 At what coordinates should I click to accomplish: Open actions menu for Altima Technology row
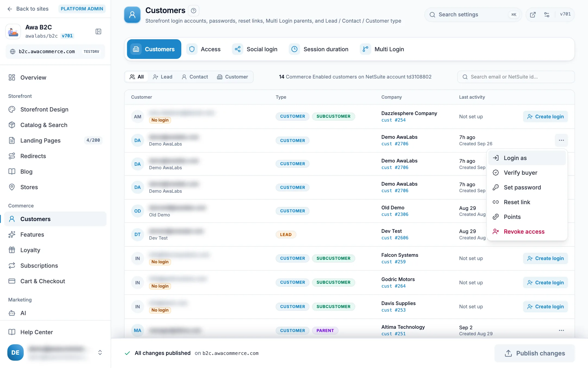pos(561,331)
